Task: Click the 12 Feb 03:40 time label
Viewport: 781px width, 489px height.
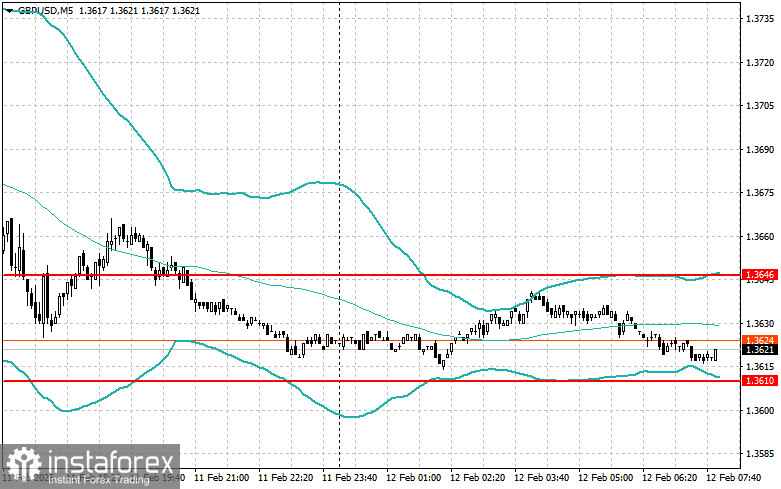Action: (541, 478)
